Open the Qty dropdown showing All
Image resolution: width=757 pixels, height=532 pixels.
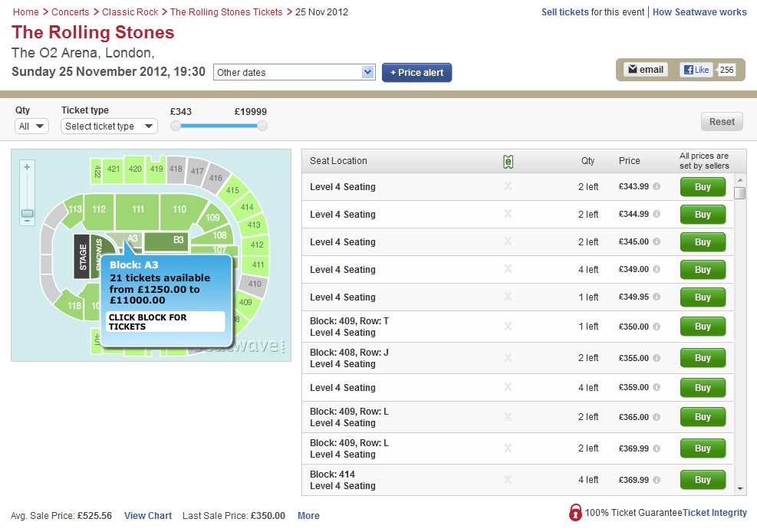31,126
